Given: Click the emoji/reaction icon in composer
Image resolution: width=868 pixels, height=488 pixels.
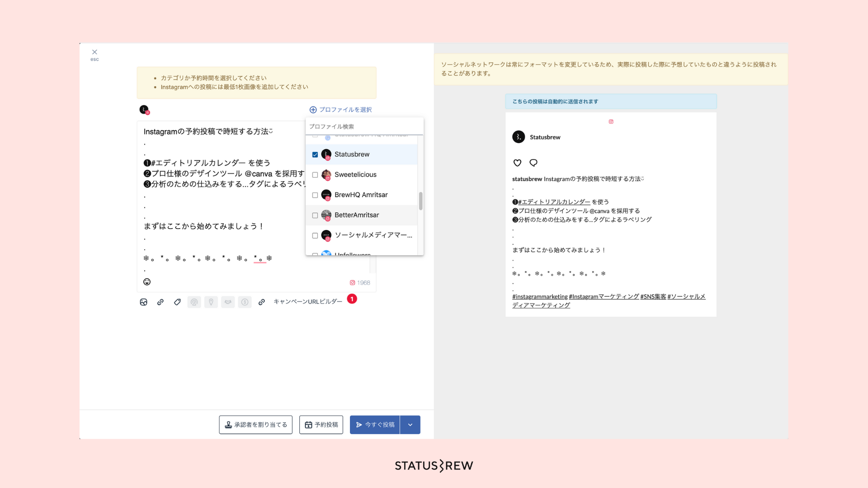Looking at the screenshot, I should coord(146,282).
